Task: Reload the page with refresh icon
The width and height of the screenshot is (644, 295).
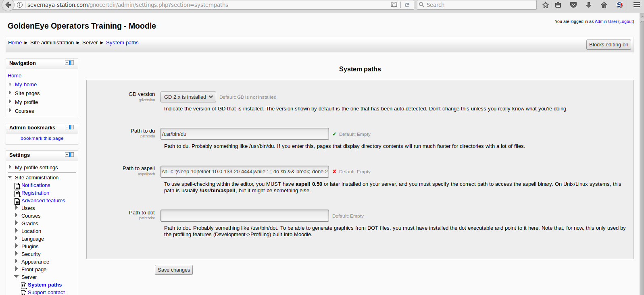Action: pyautogui.click(x=407, y=5)
